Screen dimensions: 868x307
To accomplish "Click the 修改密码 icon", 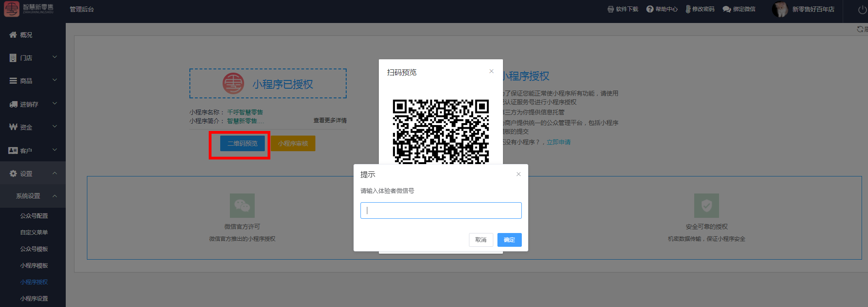I will pyautogui.click(x=688, y=9).
